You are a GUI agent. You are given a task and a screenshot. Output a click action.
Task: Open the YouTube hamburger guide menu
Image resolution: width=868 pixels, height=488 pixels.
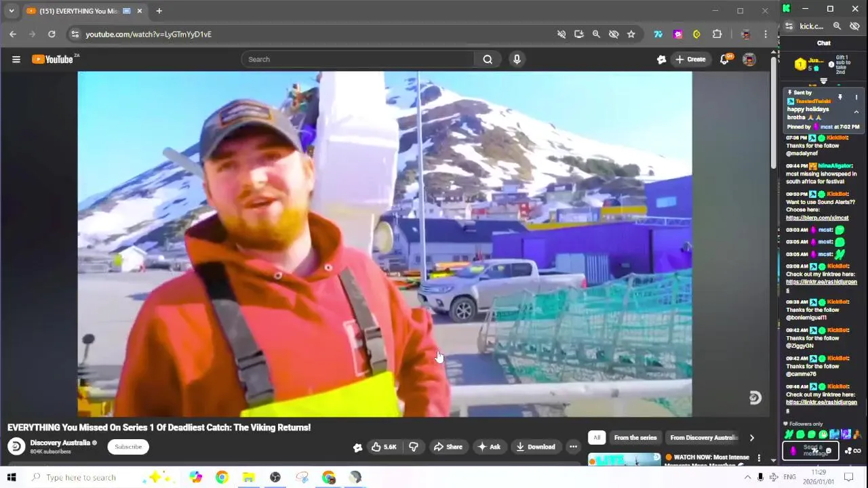(16, 59)
